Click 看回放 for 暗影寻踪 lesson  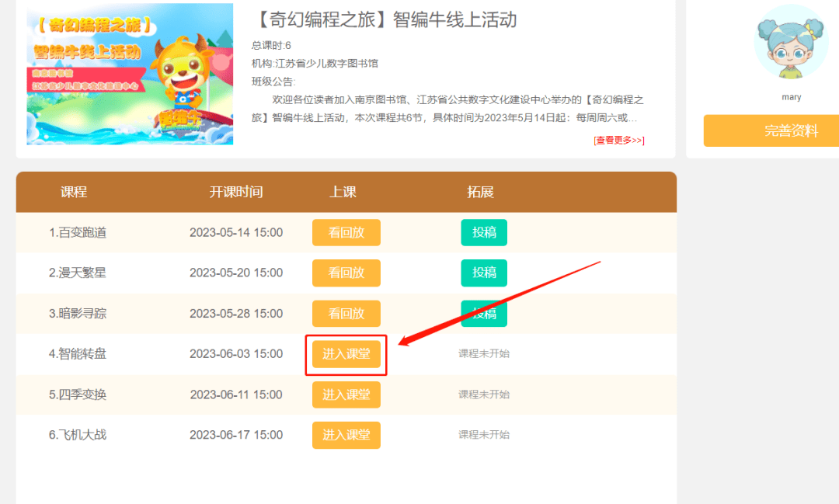[346, 313]
